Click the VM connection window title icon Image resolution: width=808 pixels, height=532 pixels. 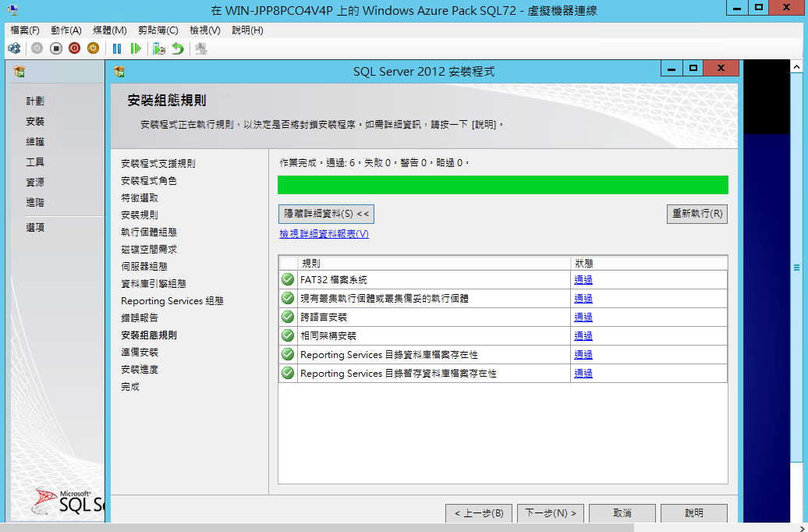point(12,9)
